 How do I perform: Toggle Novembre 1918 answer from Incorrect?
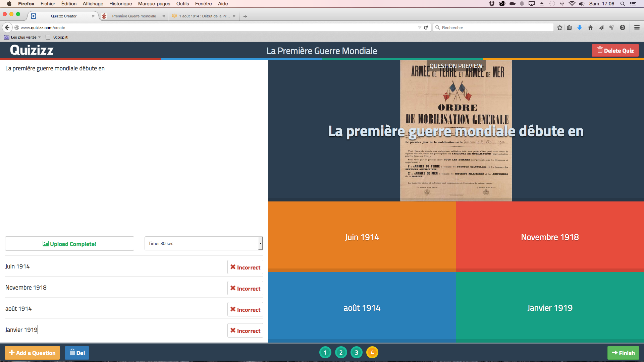(x=245, y=288)
